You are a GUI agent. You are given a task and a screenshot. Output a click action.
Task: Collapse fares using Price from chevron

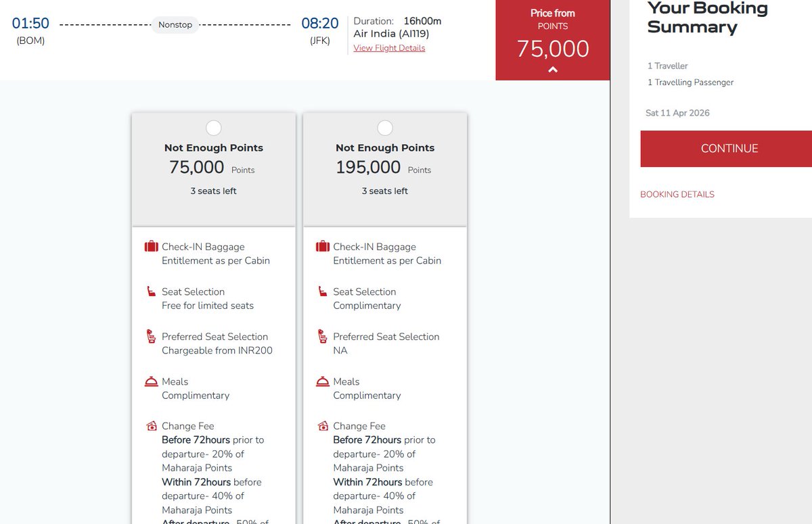click(553, 70)
